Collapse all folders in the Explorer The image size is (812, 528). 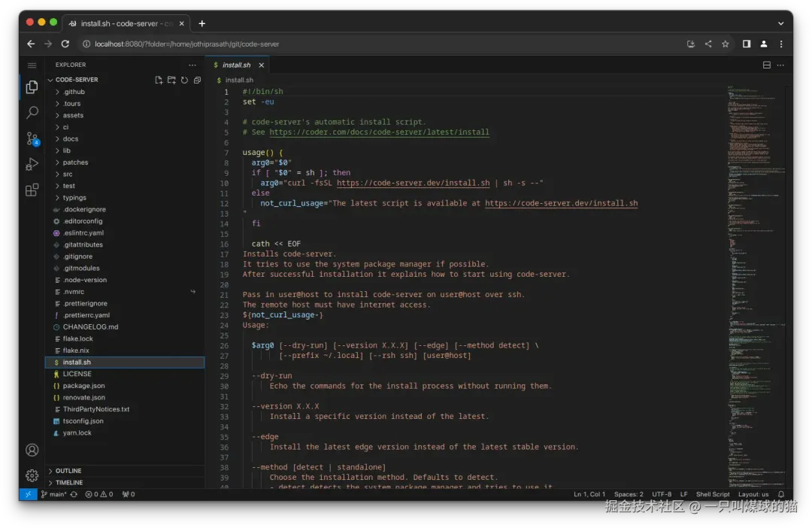click(x=197, y=79)
